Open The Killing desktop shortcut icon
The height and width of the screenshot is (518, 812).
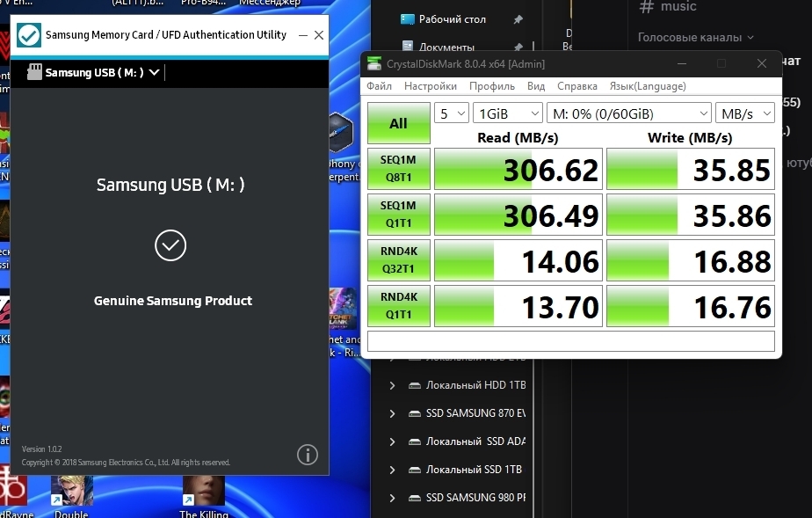(x=204, y=491)
